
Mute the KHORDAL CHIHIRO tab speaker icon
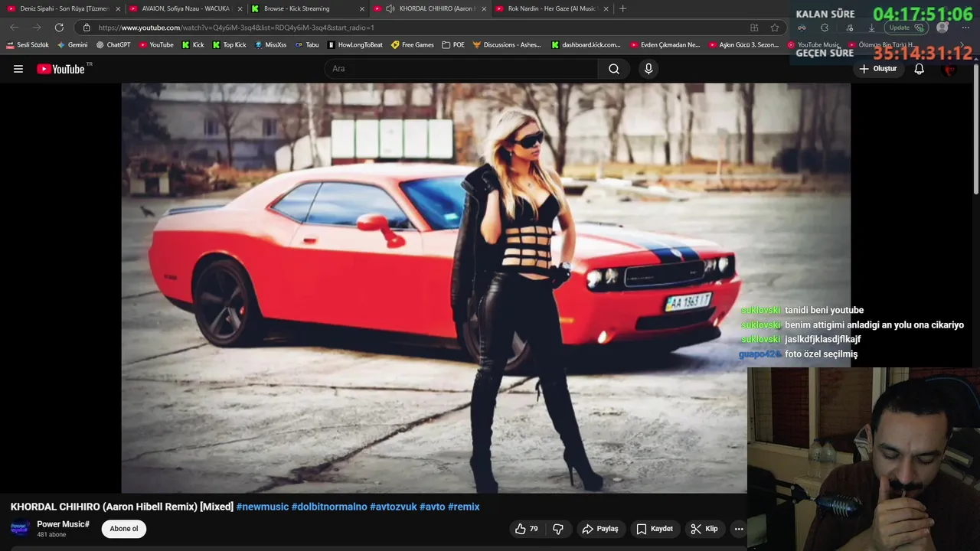[390, 8]
